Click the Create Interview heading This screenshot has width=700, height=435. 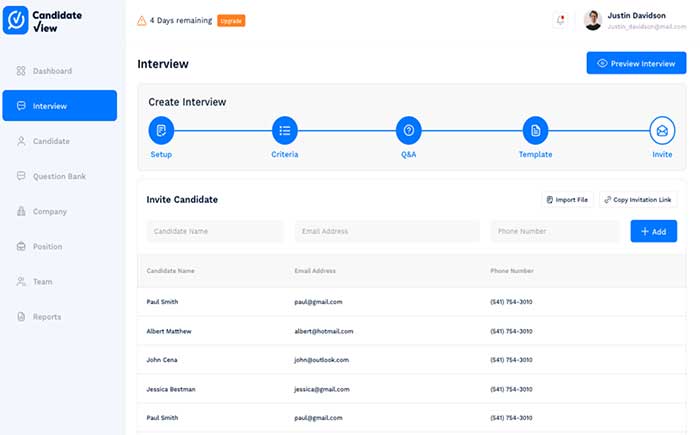[187, 102]
